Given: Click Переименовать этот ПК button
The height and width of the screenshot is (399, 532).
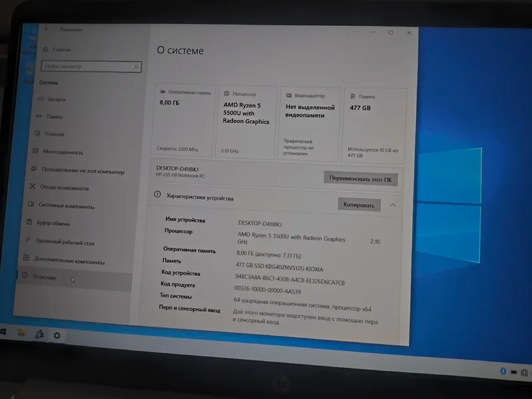Looking at the screenshot, I should click(x=360, y=179).
